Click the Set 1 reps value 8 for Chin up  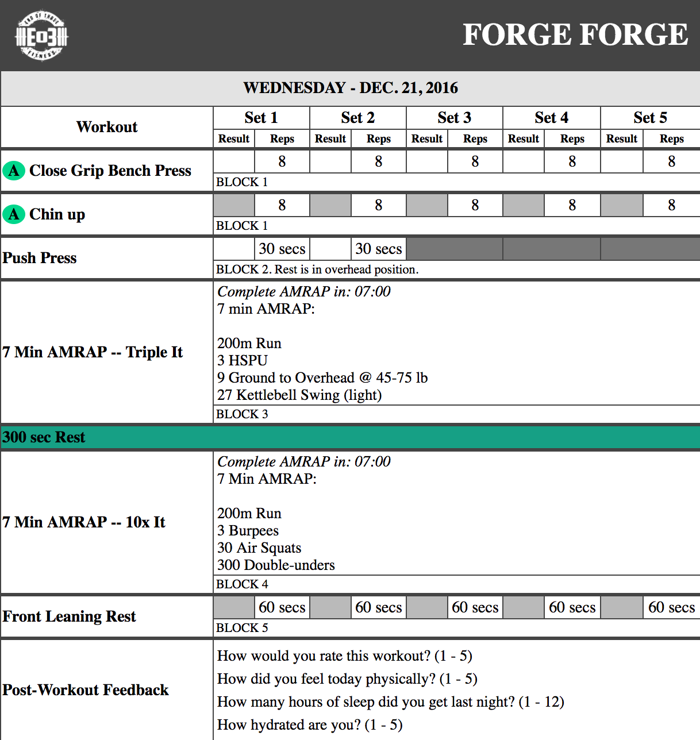pyautogui.click(x=282, y=205)
